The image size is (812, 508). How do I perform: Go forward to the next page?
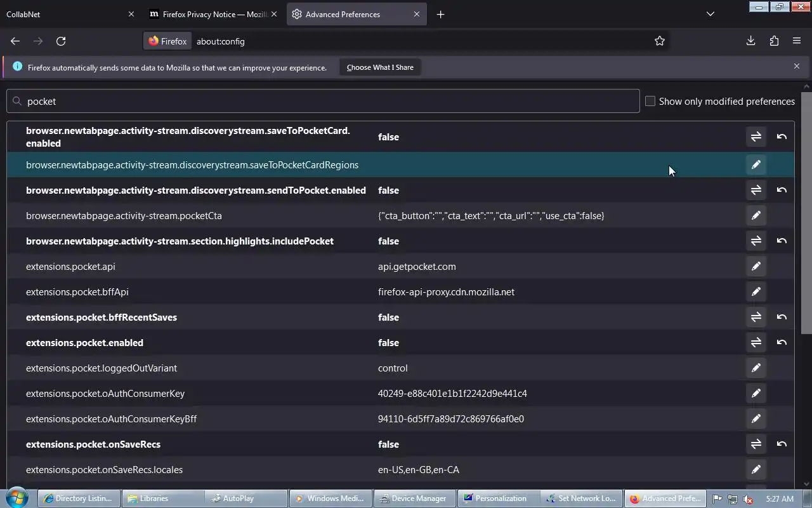pyautogui.click(x=38, y=41)
